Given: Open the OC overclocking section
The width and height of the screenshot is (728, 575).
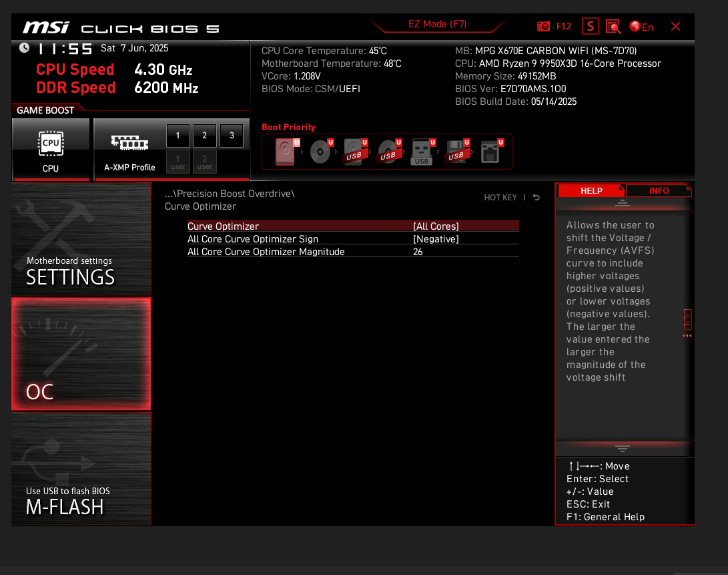Looking at the screenshot, I should pyautogui.click(x=81, y=354).
